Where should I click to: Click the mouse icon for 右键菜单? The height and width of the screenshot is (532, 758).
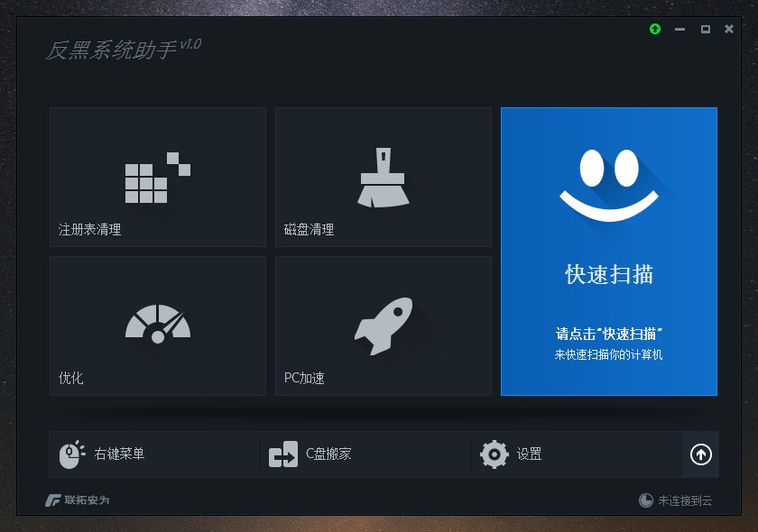tap(71, 454)
